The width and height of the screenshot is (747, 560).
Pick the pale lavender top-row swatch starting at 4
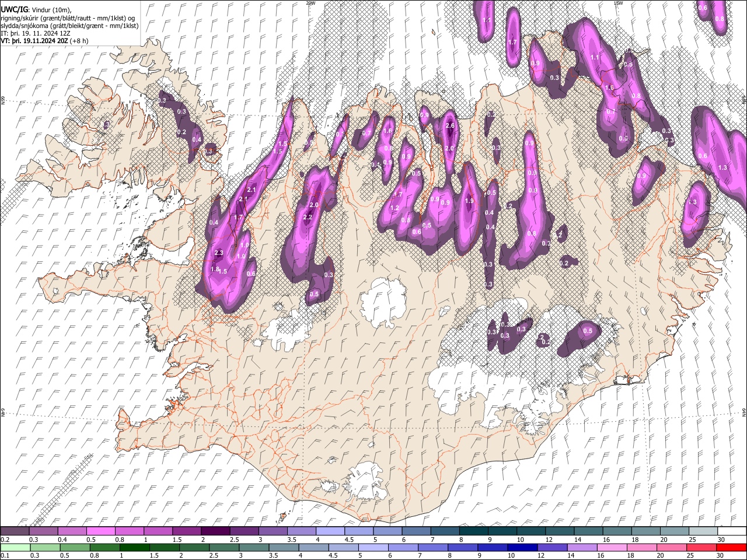pyautogui.click(x=329, y=531)
